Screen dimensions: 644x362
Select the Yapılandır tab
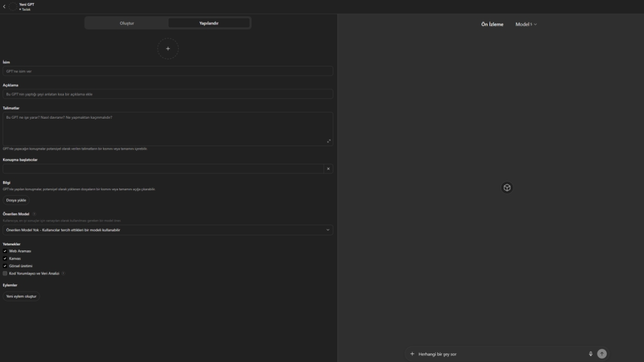point(209,23)
